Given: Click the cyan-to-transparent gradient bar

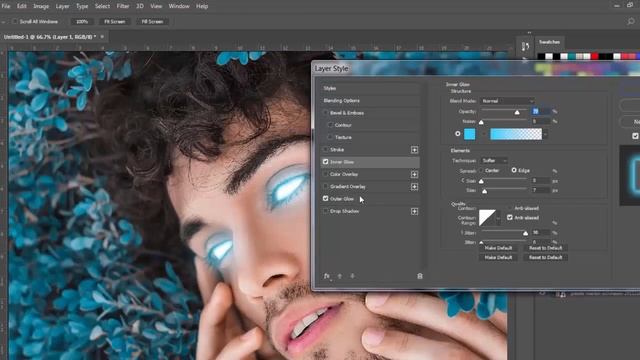Looking at the screenshot, I should click(516, 134).
